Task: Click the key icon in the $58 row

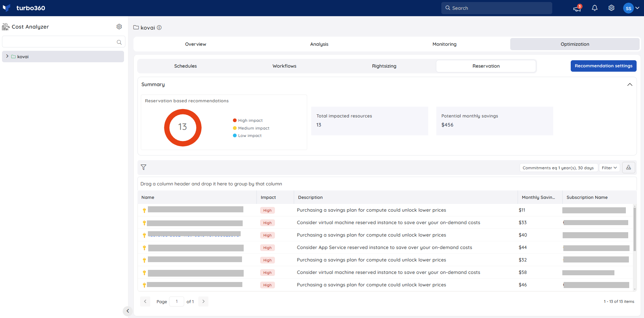Action: pos(144,273)
